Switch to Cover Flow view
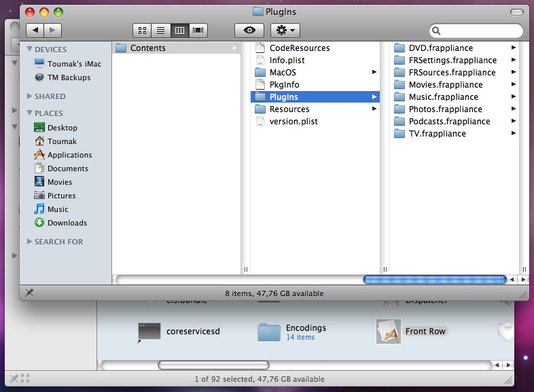This screenshot has width=534, height=392. point(198,31)
